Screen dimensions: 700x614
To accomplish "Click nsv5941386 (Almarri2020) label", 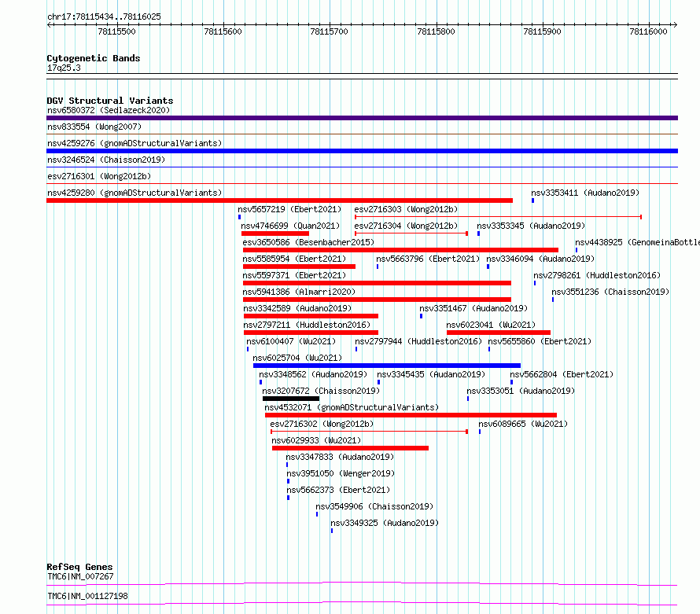I will tap(299, 292).
